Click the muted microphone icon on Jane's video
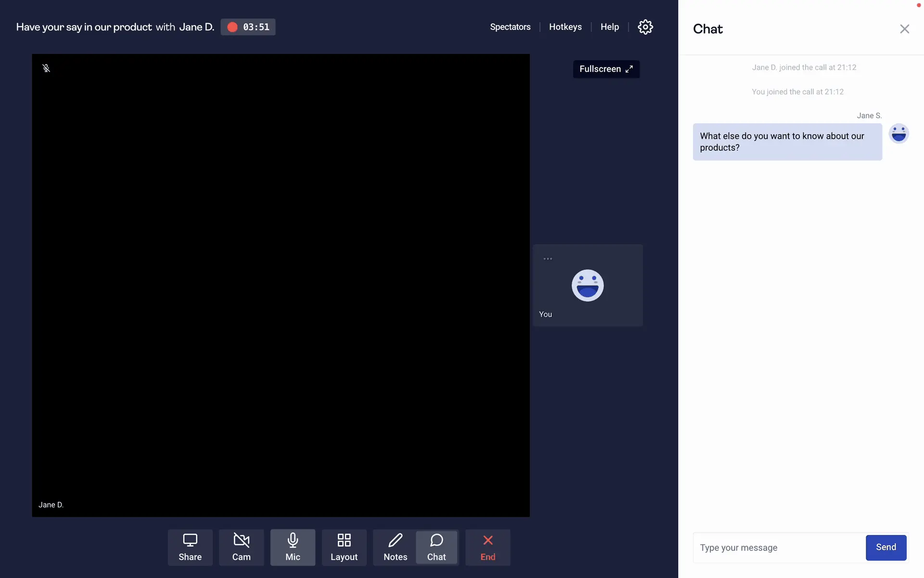This screenshot has height=578, width=924. [46, 68]
